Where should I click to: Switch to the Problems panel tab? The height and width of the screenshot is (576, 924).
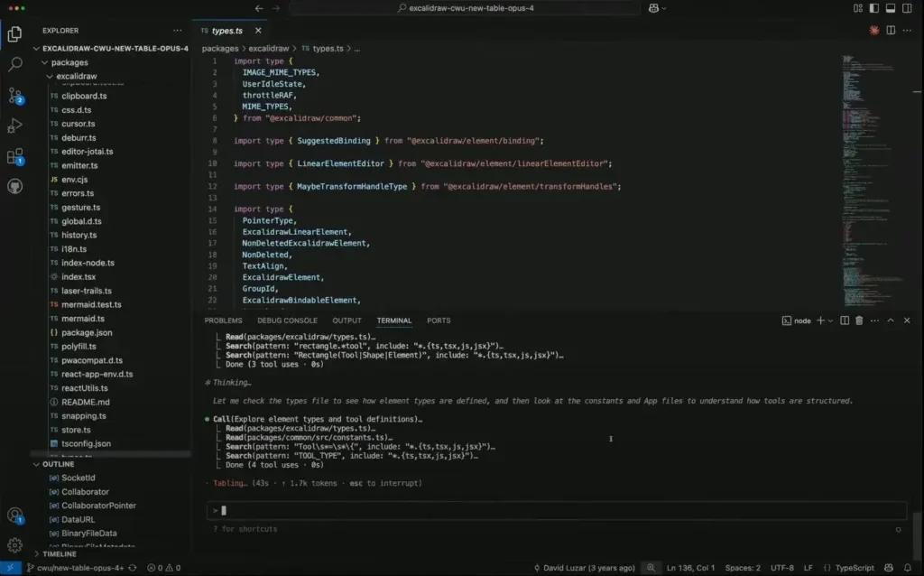click(x=224, y=321)
